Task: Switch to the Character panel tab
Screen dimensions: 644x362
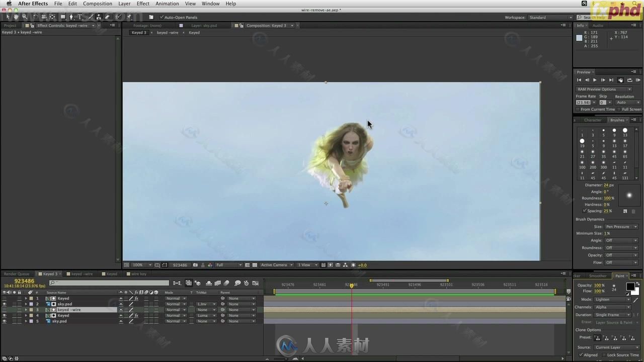Action: click(593, 120)
